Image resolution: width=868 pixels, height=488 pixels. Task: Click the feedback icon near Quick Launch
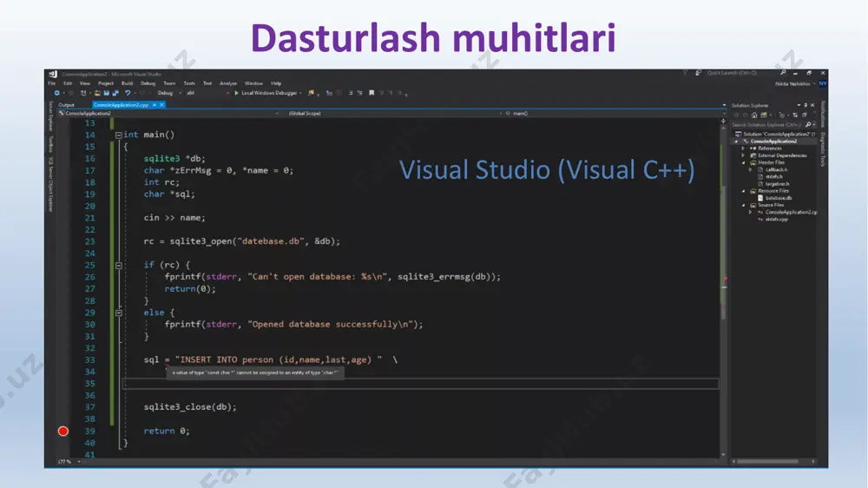pos(699,73)
